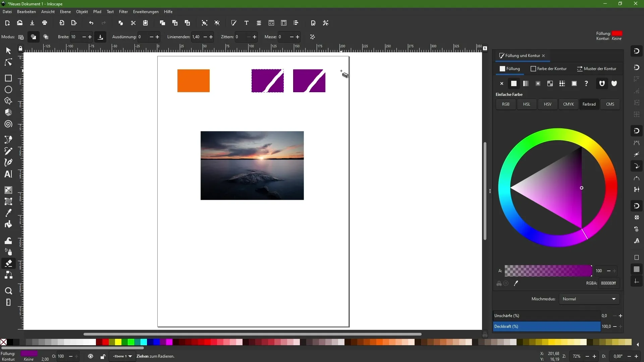Screen dimensions: 644x362
Task: Click the Deckkraft opacity slider
Action: click(x=547, y=326)
